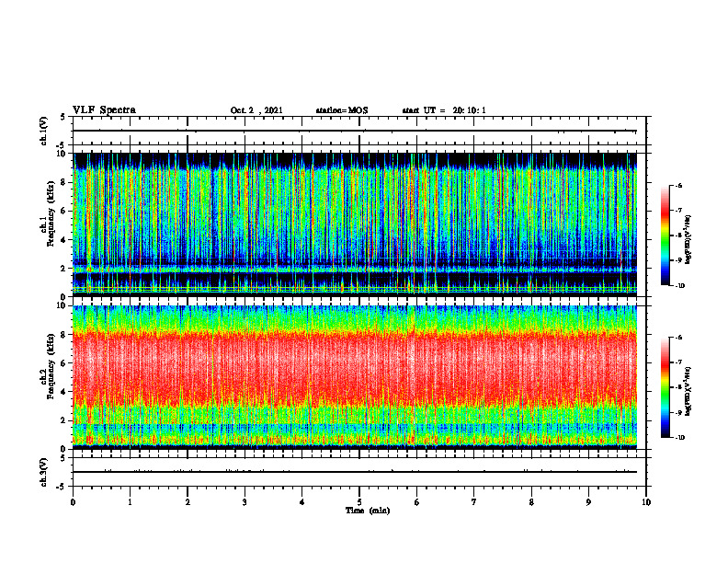Image resolution: width=728 pixels, height=563 pixels.
Task: Select the date label "Oct. 2 , 2021"
Action: 256,110
